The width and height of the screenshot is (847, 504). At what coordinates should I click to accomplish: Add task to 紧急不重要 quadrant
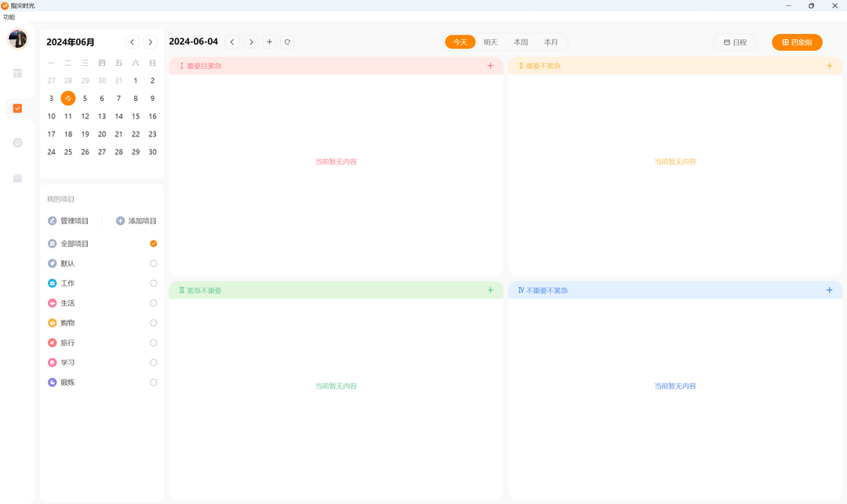490,290
